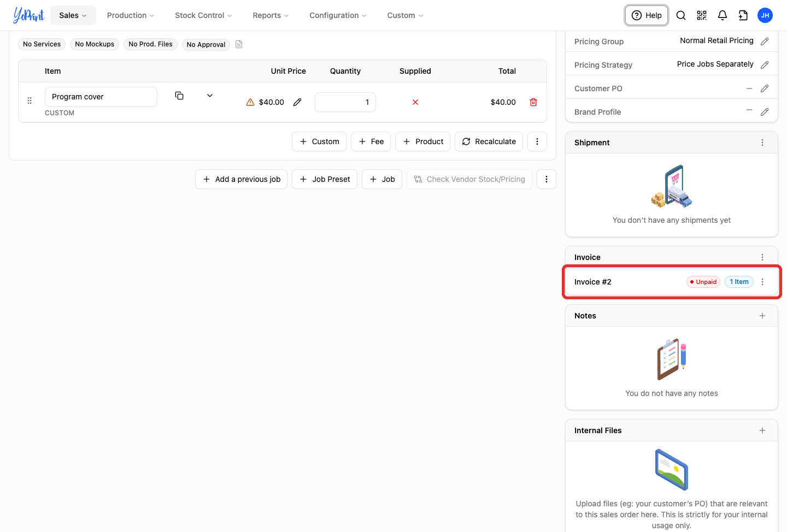
Task: Add a new note with plus icon
Action: click(762, 316)
